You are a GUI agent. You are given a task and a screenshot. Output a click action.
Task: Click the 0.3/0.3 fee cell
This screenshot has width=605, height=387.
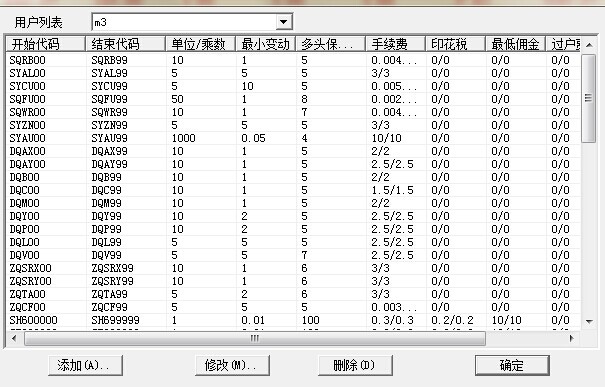coord(392,320)
